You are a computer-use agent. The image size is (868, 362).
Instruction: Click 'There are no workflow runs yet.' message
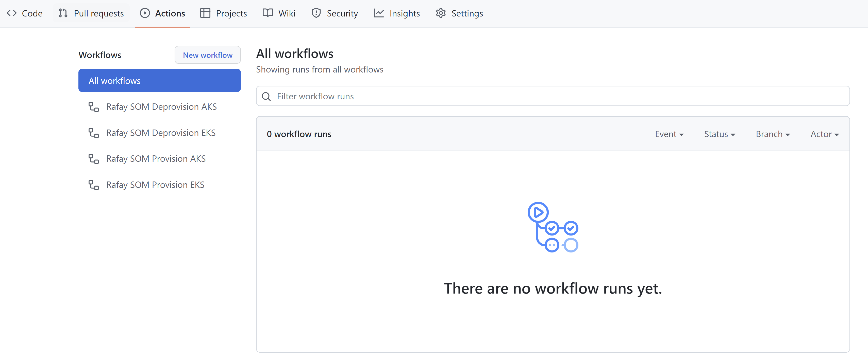click(x=553, y=288)
